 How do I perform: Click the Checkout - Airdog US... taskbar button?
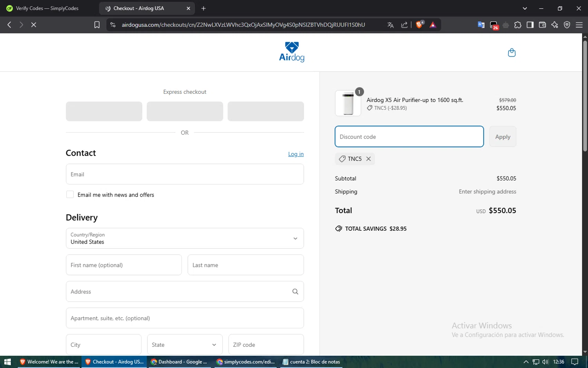tap(114, 362)
